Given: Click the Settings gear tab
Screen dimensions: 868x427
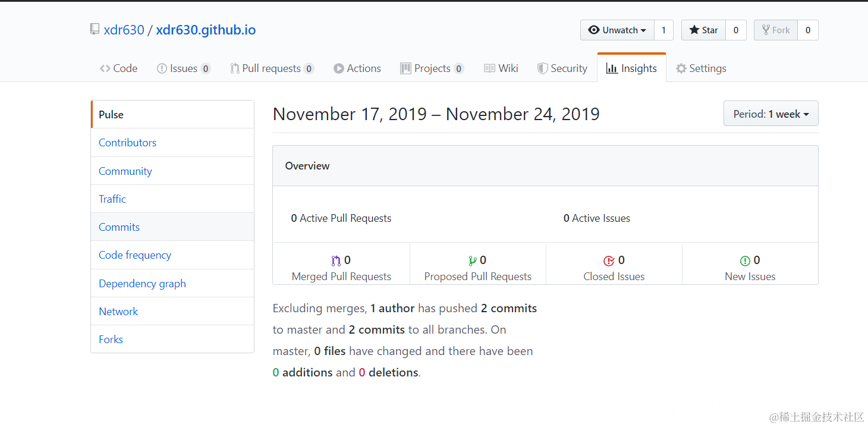Looking at the screenshot, I should (x=701, y=68).
